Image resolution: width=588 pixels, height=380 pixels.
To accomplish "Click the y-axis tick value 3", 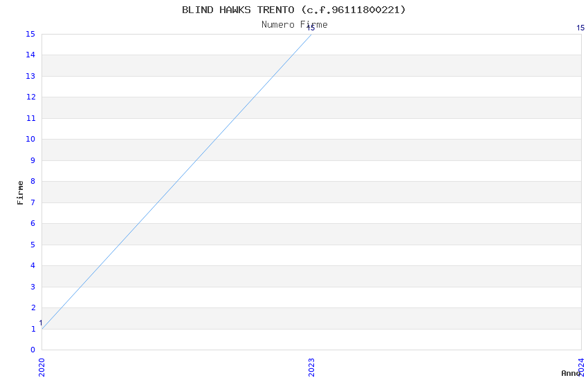I will tap(33, 287).
